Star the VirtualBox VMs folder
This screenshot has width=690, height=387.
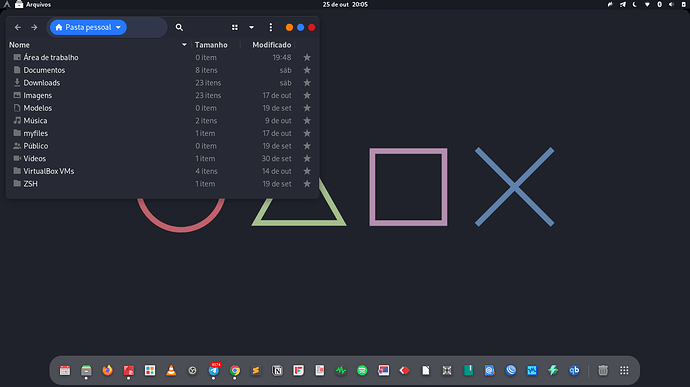pyautogui.click(x=307, y=171)
